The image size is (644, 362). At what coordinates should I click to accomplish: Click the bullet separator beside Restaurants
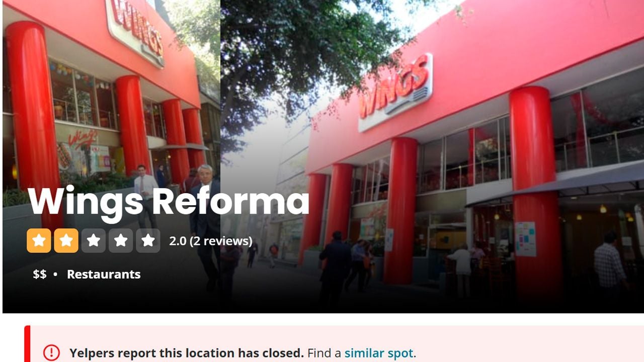(x=55, y=275)
